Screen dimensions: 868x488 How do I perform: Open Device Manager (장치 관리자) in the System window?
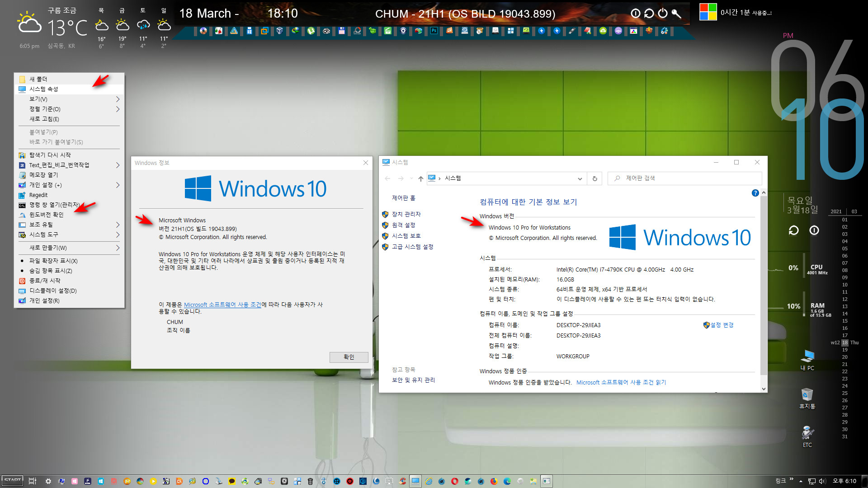tap(406, 214)
